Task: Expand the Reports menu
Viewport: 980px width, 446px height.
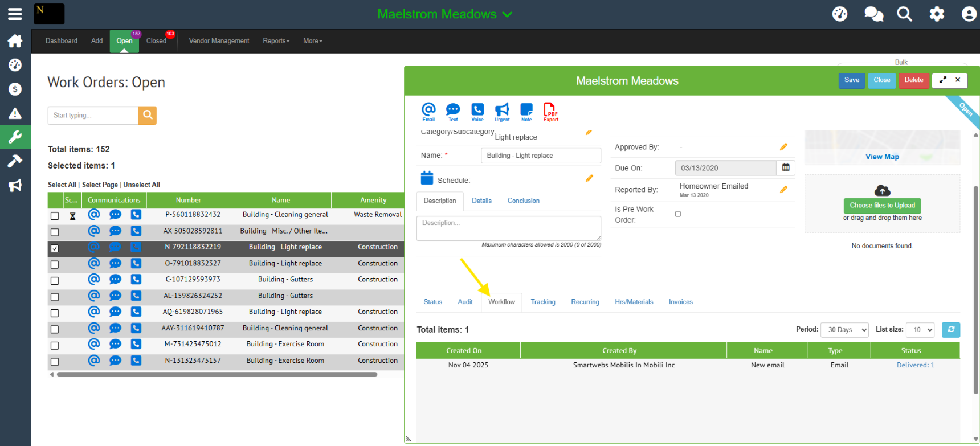Action: point(276,41)
